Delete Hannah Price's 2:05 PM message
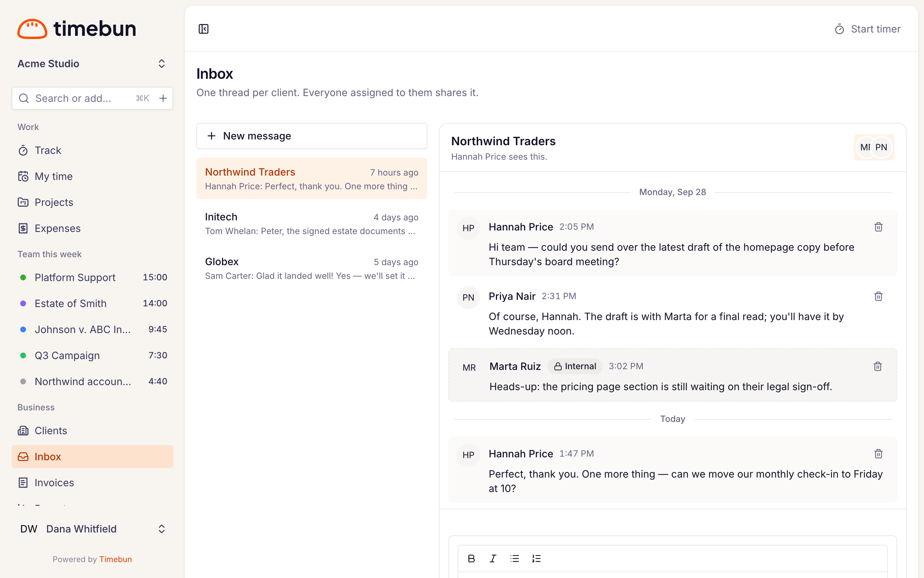The height and width of the screenshot is (578, 924). (878, 227)
